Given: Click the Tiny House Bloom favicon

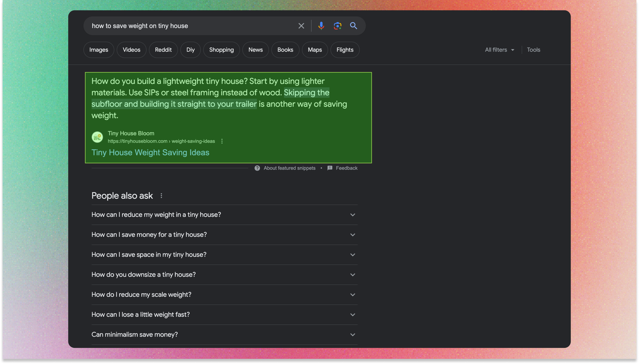Looking at the screenshot, I should click(97, 137).
